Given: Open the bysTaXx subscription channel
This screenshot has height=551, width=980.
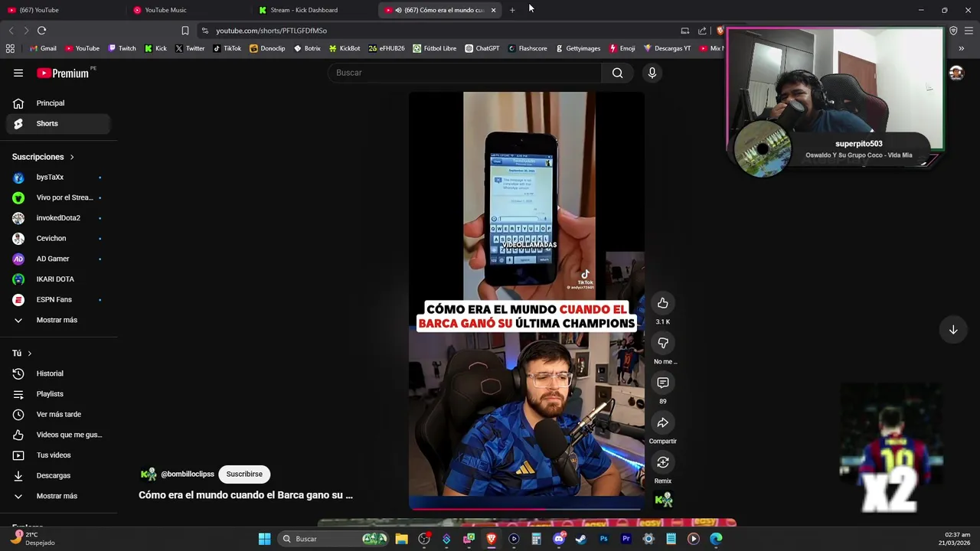Looking at the screenshot, I should click(58, 178).
